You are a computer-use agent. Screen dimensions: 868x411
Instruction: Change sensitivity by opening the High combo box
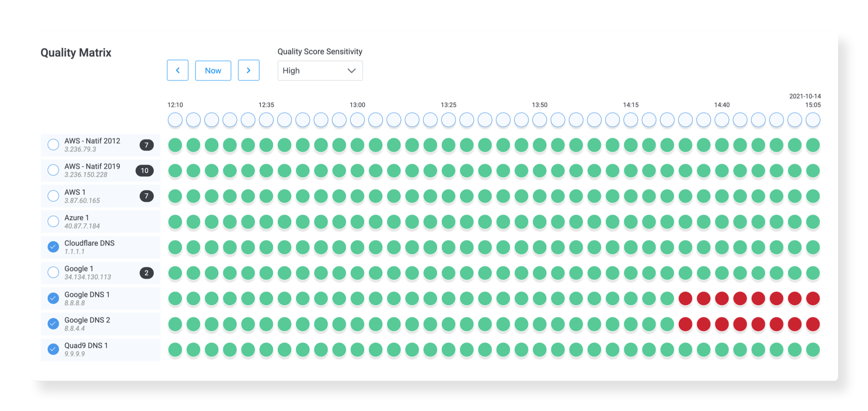click(x=320, y=70)
